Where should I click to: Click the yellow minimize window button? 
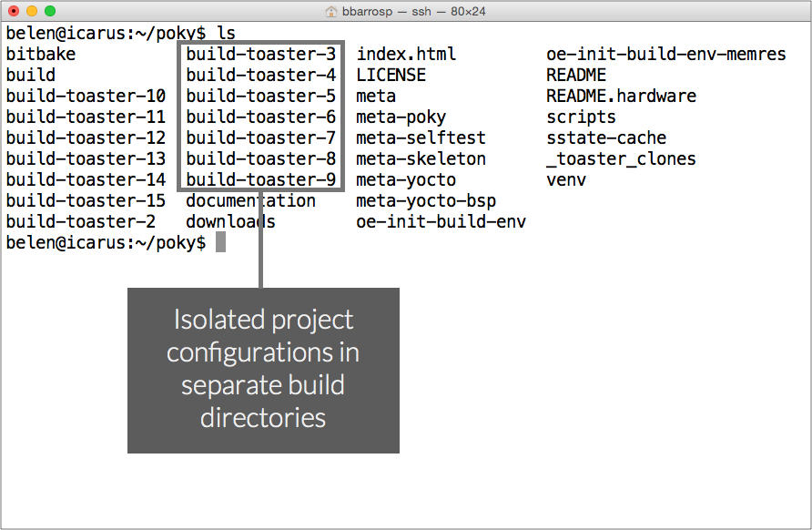(x=32, y=12)
